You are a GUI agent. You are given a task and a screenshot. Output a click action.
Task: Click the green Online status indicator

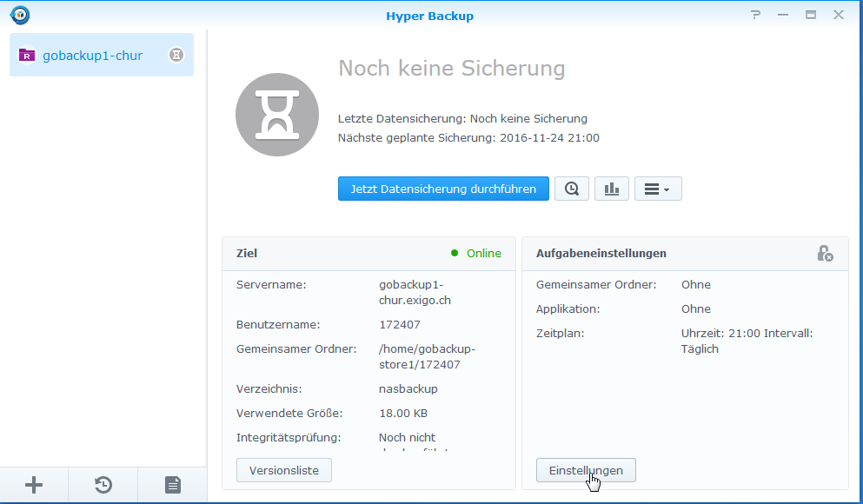point(476,253)
